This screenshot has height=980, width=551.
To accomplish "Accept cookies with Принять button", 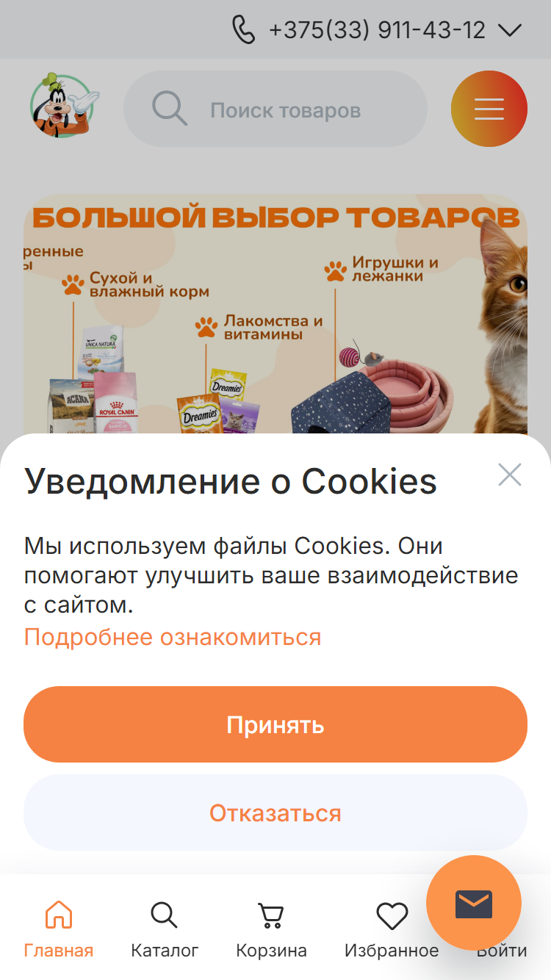I will (275, 724).
